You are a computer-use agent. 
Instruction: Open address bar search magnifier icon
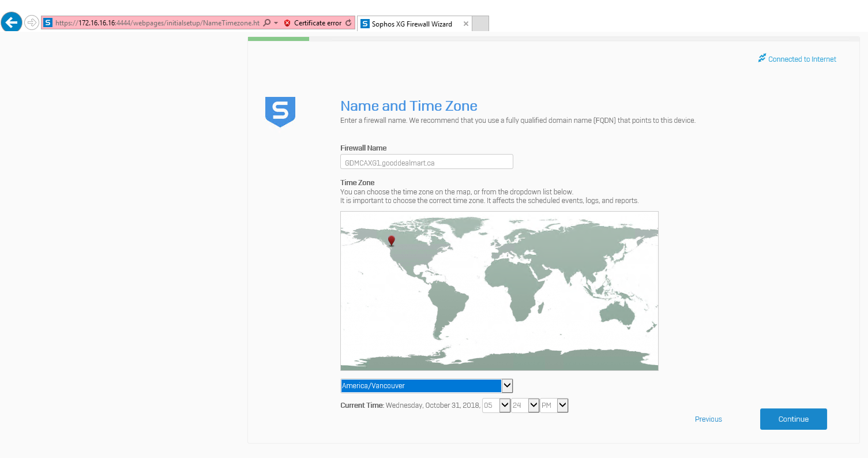pyautogui.click(x=266, y=23)
